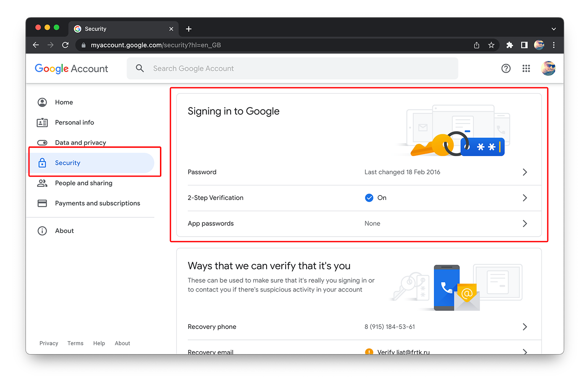
Task: Open the Google Account profile picture
Action: click(x=548, y=68)
